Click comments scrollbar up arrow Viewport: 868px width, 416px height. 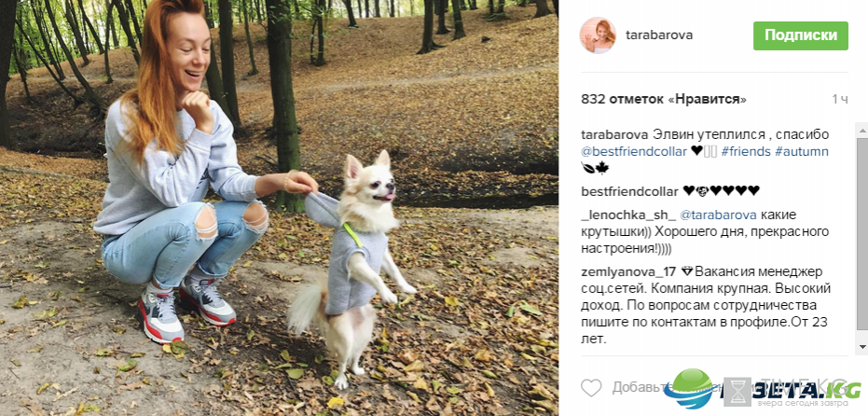[861, 130]
